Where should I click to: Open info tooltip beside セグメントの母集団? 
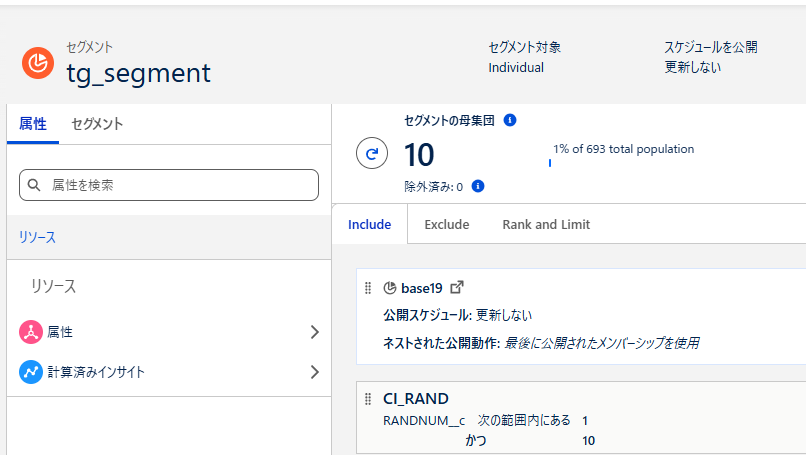[510, 120]
